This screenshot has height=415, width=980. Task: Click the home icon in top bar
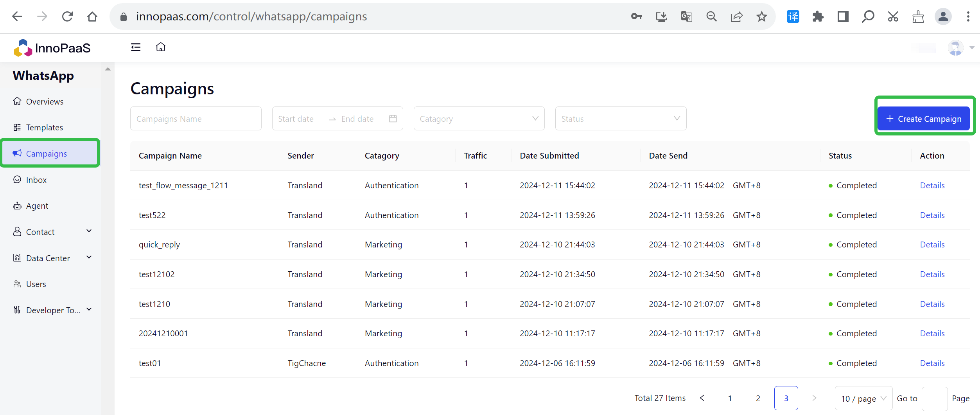161,47
